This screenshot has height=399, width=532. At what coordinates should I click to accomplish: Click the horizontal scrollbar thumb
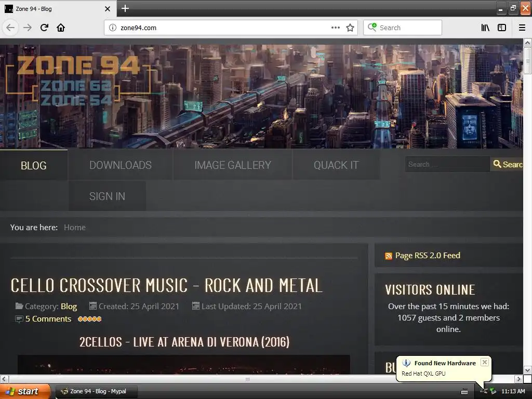coord(247,379)
